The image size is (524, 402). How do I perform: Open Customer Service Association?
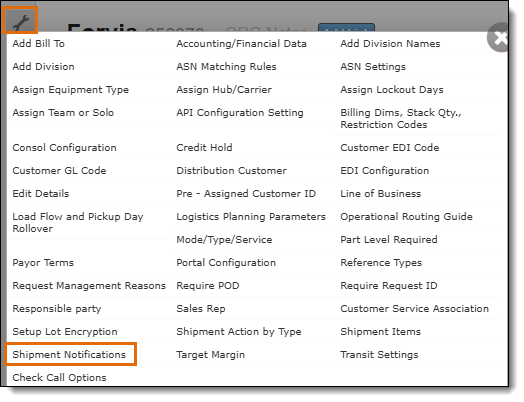(x=414, y=308)
